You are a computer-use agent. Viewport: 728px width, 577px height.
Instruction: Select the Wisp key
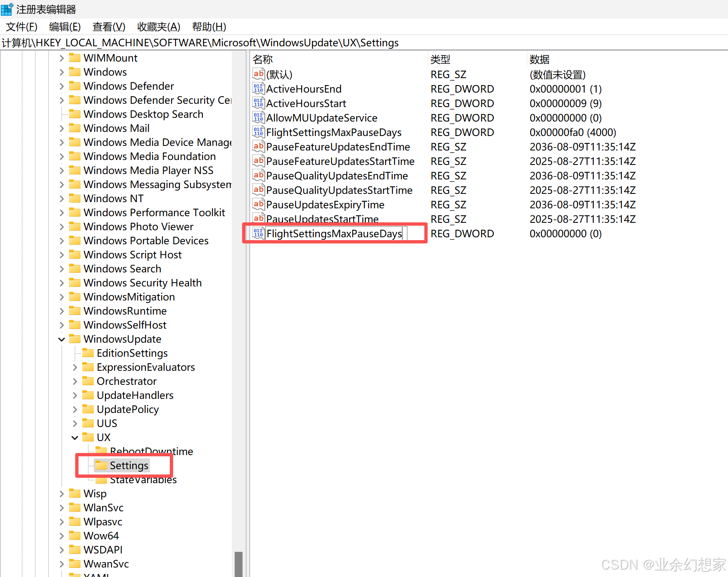[x=95, y=494]
